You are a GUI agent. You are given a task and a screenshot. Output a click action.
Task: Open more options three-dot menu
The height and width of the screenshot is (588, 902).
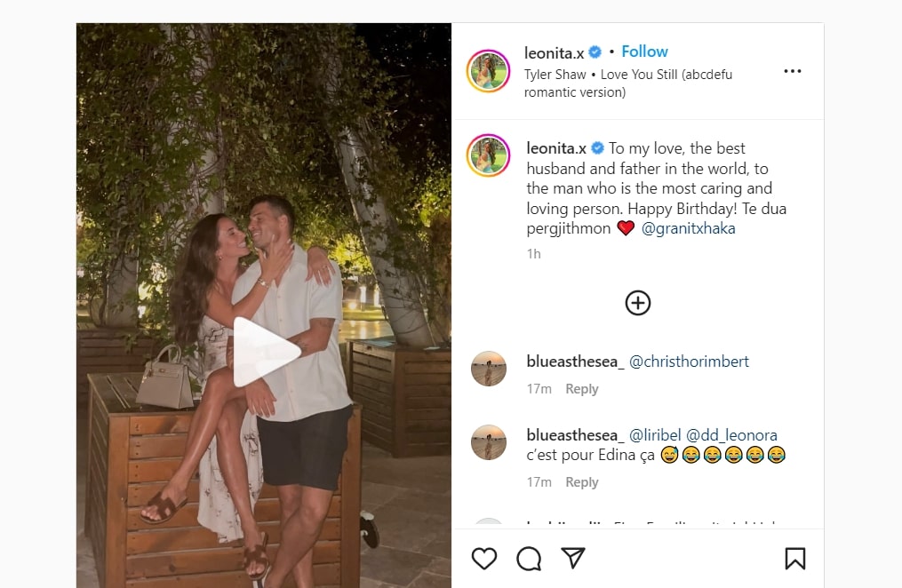coord(793,72)
